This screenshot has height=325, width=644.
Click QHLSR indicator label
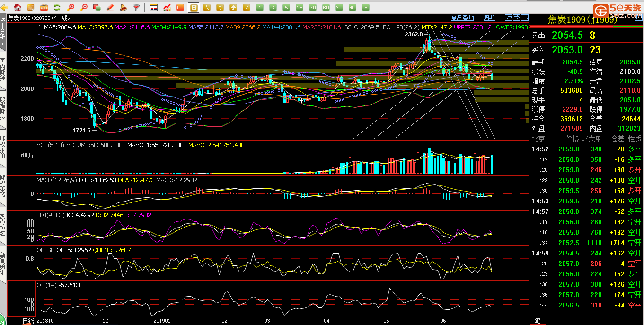pos(46,250)
